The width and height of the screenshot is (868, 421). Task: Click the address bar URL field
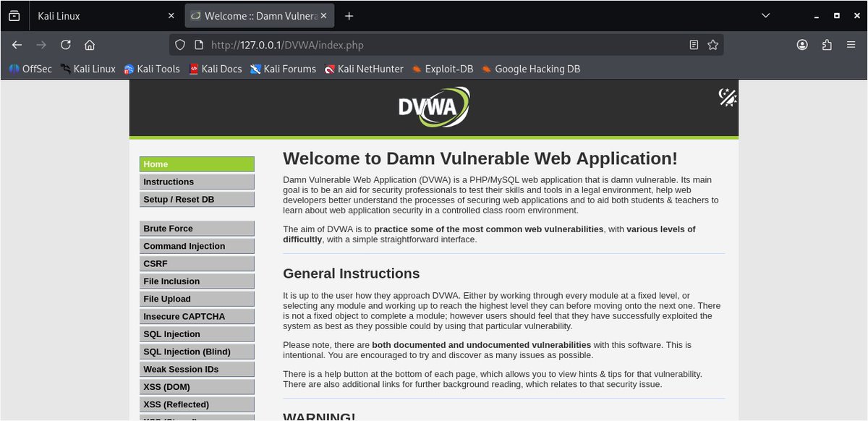(446, 45)
